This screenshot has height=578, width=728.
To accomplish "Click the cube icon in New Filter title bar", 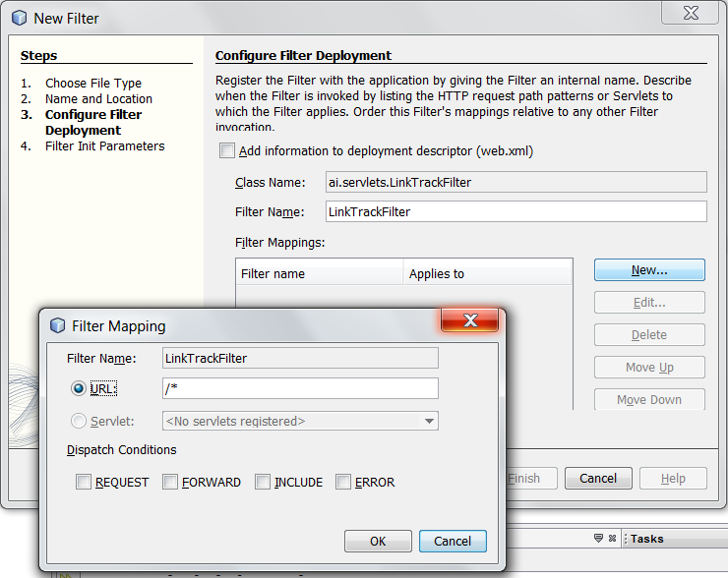I will [19, 18].
